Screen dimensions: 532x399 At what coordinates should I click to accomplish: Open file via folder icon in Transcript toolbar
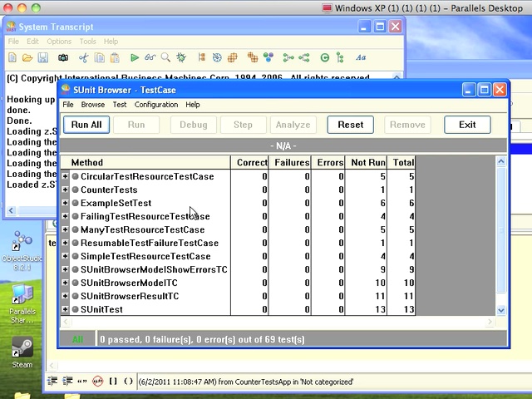tap(27, 57)
